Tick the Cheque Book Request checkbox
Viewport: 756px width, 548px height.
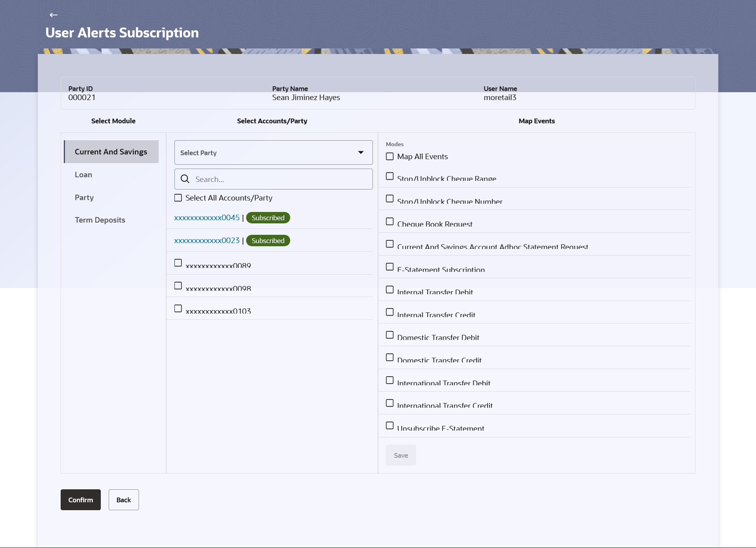point(390,221)
